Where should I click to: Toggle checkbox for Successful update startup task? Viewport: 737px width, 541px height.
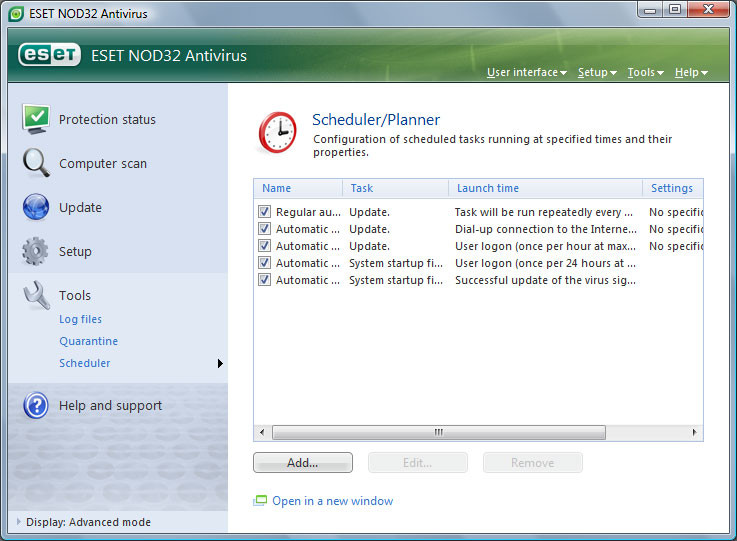(x=265, y=280)
